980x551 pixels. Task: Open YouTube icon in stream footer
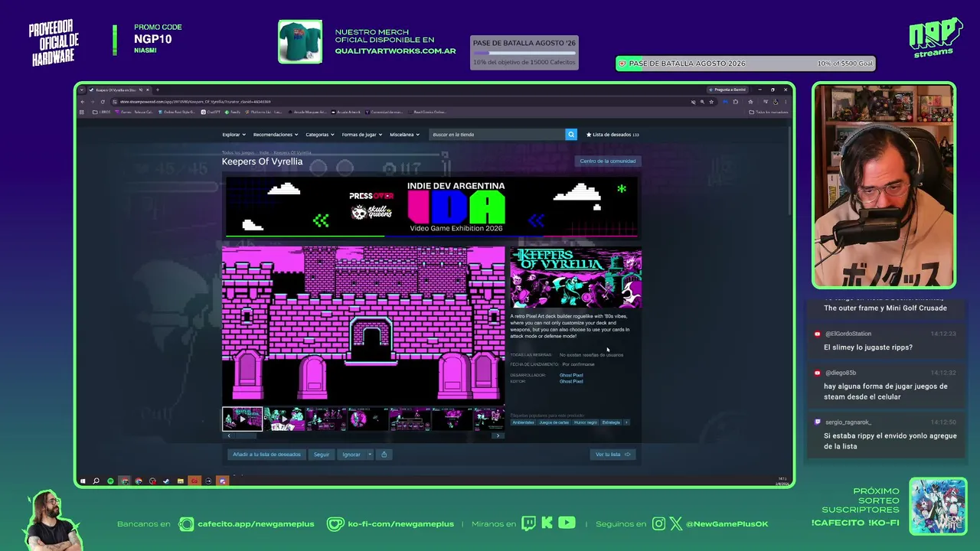[x=567, y=523]
